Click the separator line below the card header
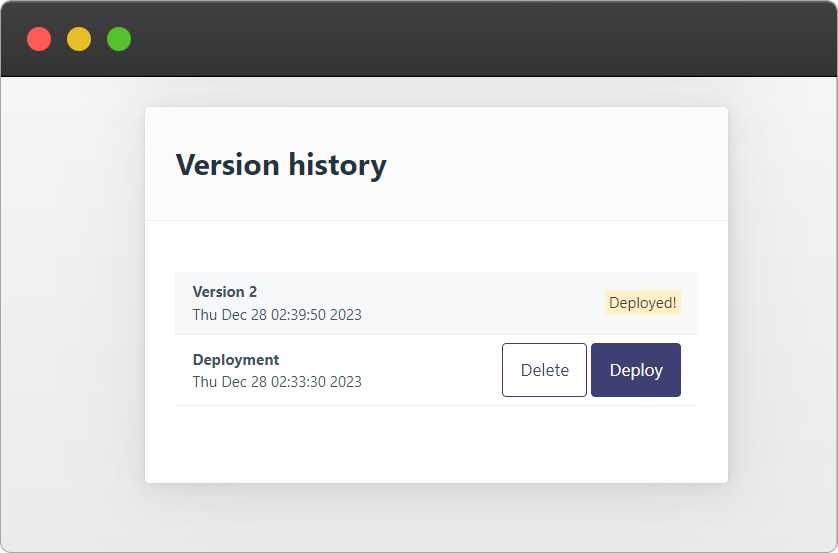Screen dimensions: 838x553 pos(436,220)
